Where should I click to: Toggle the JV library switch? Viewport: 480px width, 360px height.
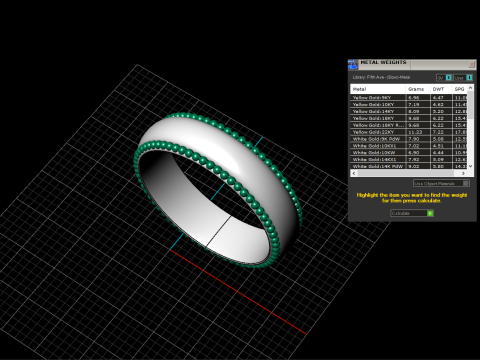[448, 78]
